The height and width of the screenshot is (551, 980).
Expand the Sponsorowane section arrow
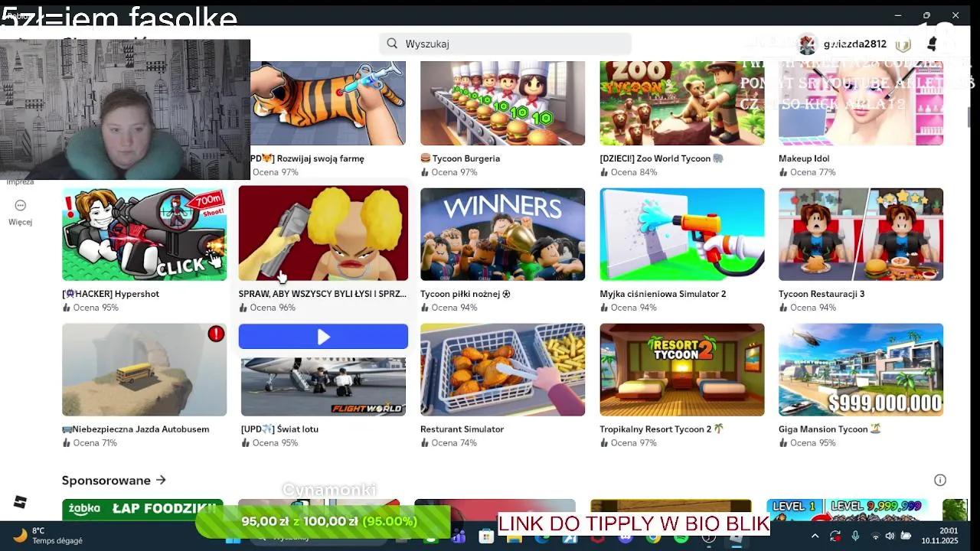click(160, 480)
